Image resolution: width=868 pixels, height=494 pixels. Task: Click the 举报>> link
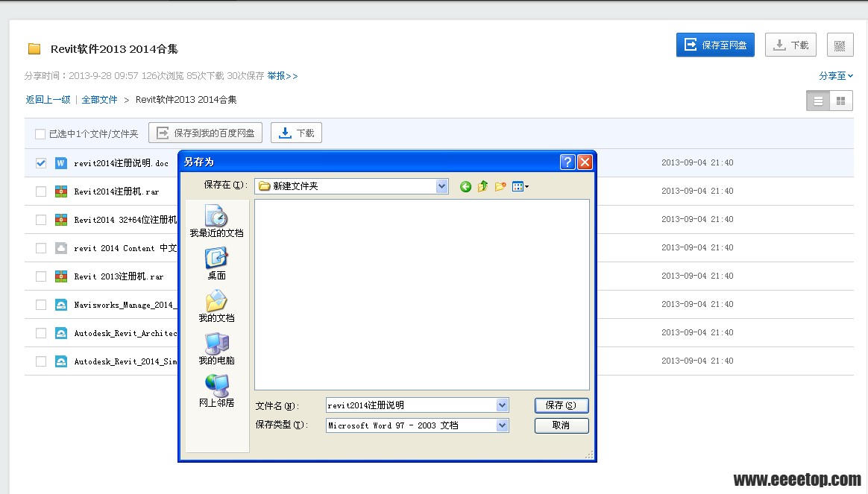coord(283,76)
